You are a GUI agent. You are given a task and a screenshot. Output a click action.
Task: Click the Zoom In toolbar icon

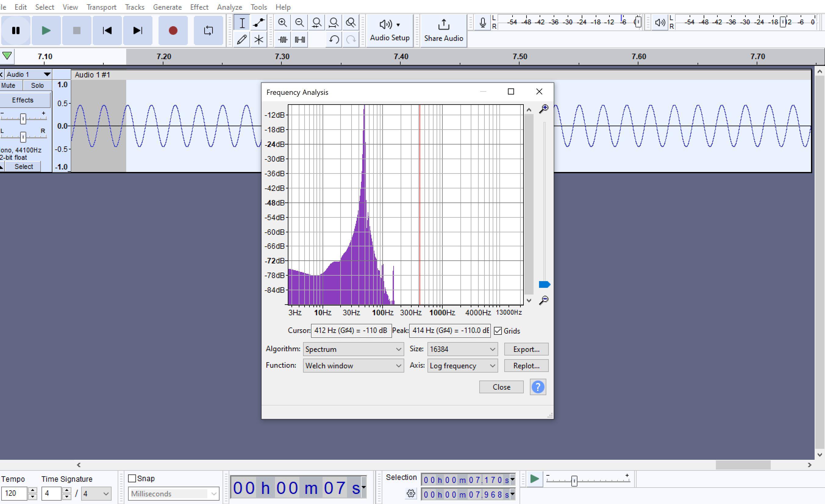point(282,23)
